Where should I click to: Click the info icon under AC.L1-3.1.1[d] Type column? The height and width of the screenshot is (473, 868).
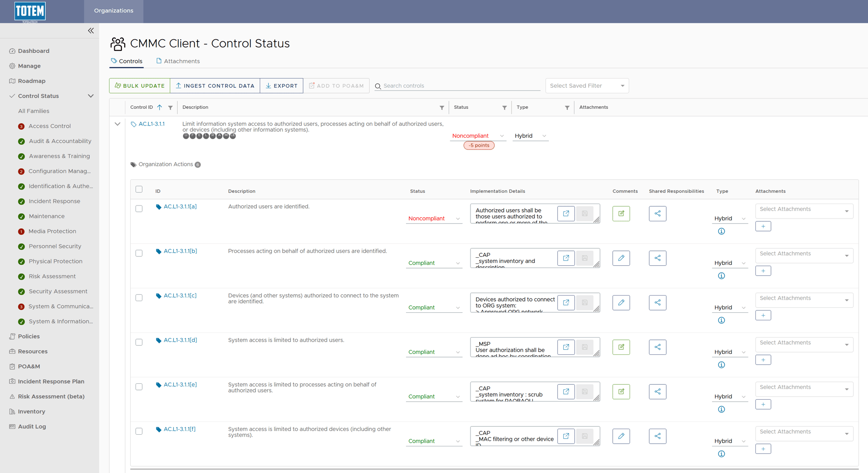721,365
